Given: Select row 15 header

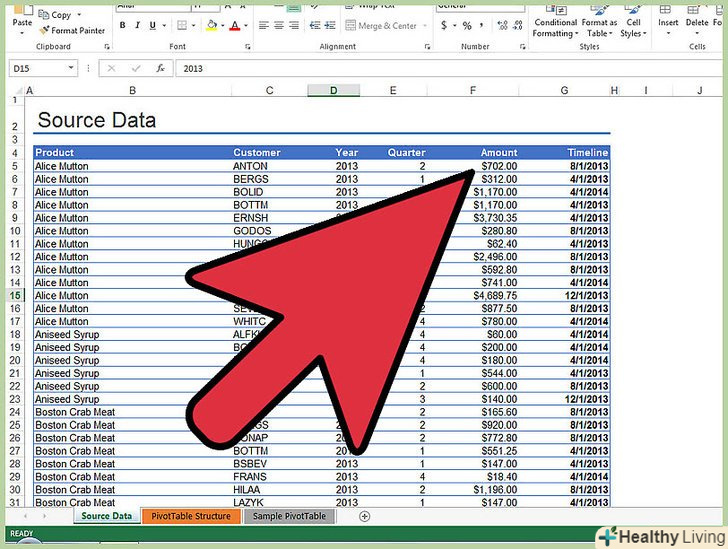Looking at the screenshot, I should (15, 295).
